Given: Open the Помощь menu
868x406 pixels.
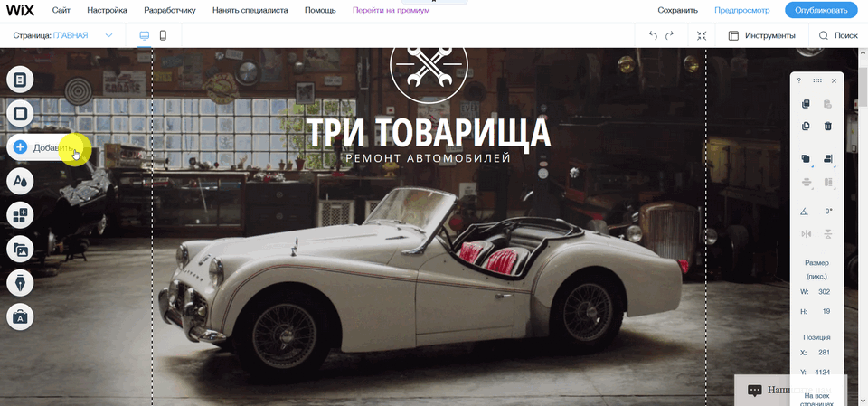Looking at the screenshot, I should point(320,10).
